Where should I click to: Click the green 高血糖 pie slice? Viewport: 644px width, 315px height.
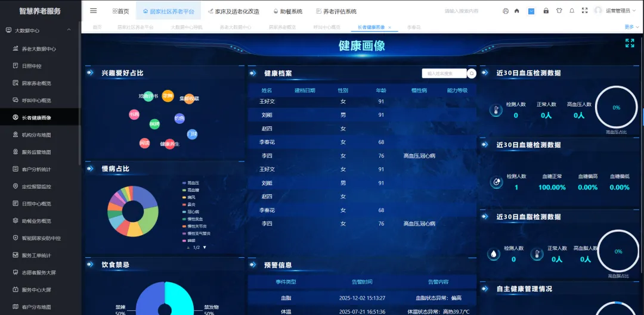[151, 218]
